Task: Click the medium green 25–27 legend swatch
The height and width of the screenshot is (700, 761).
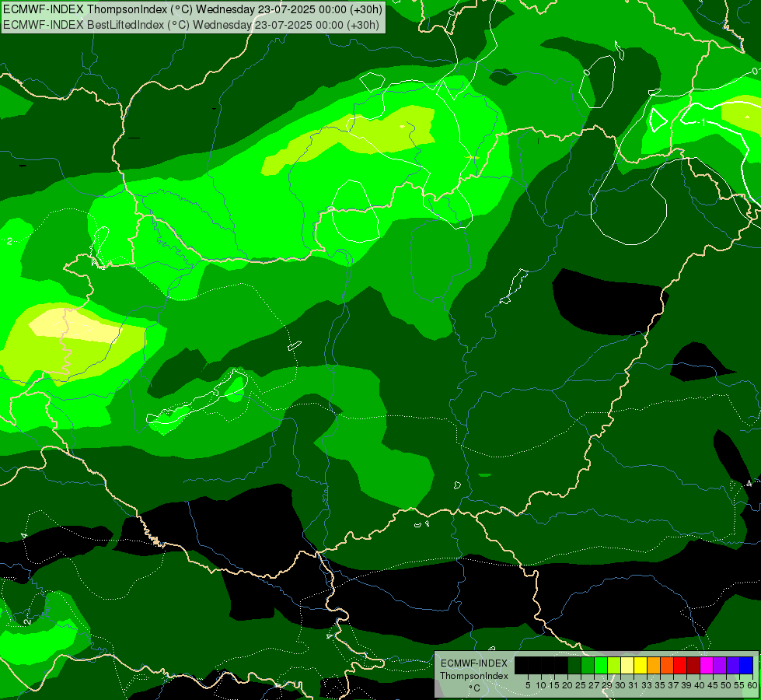Action: tap(588, 665)
